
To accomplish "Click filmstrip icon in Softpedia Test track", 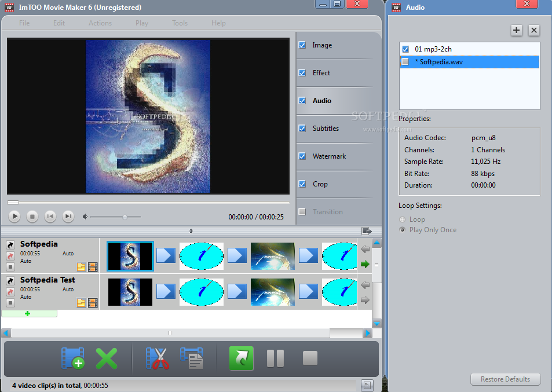I will [93, 303].
